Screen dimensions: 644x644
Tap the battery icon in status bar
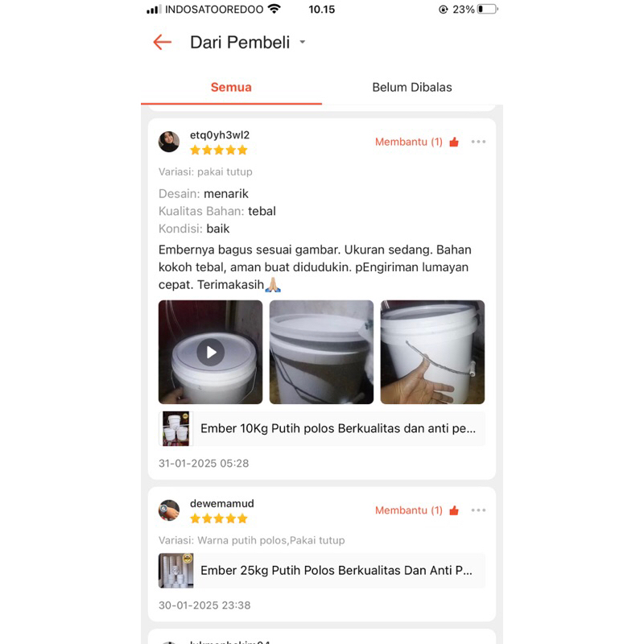pyautogui.click(x=488, y=9)
